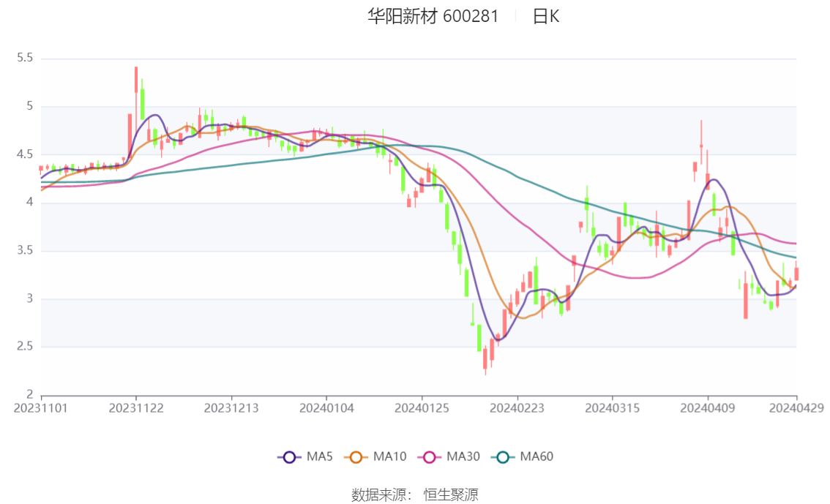
Task: Click the 20240223 date axis label
Action: 517,408
